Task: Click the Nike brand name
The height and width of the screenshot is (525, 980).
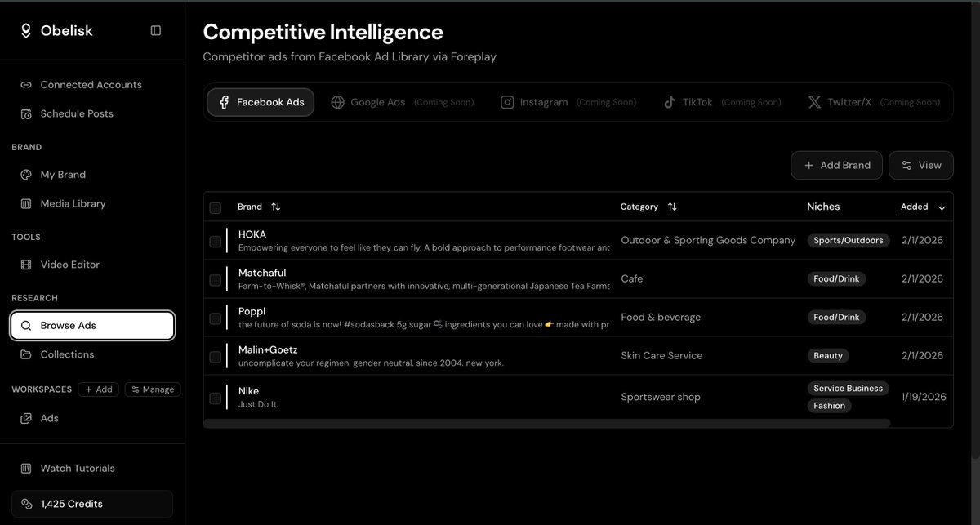Action: [248, 391]
